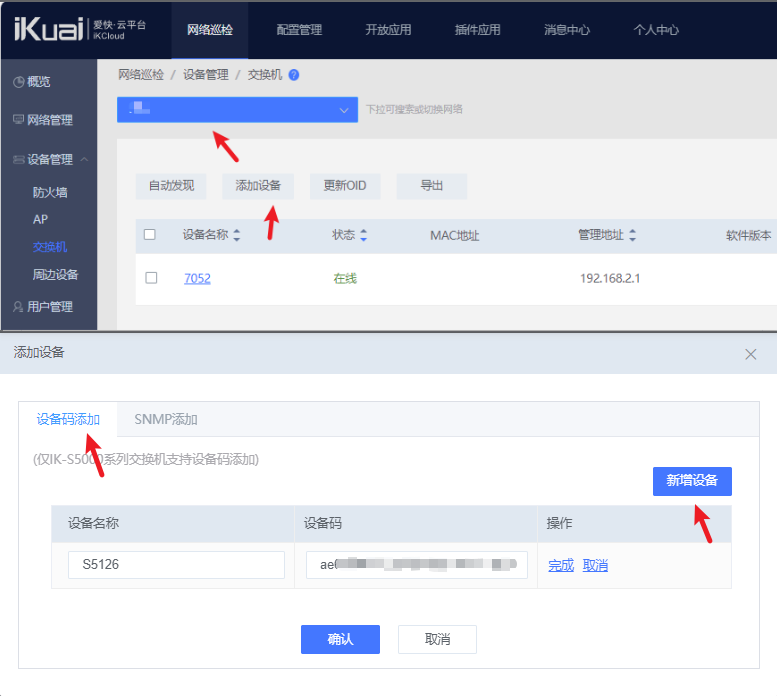This screenshot has width=777, height=696.
Task: Click the 更新OID button
Action: [x=345, y=186]
